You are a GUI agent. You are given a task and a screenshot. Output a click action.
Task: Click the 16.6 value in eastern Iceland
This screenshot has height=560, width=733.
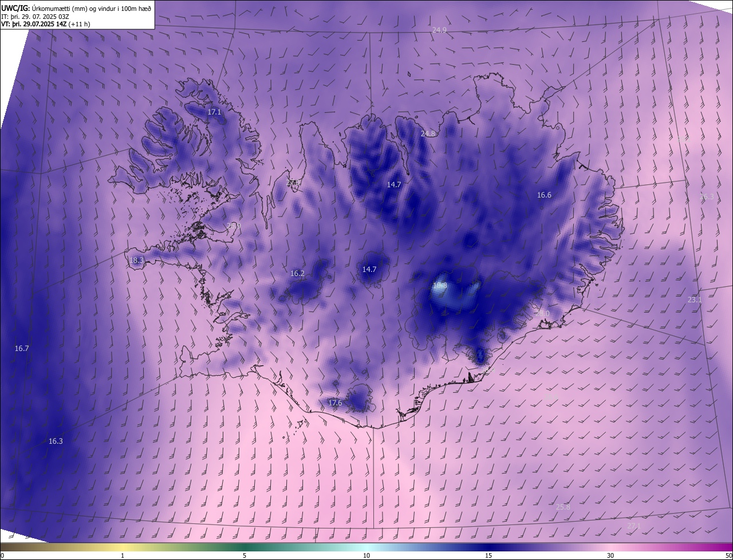pyautogui.click(x=544, y=195)
